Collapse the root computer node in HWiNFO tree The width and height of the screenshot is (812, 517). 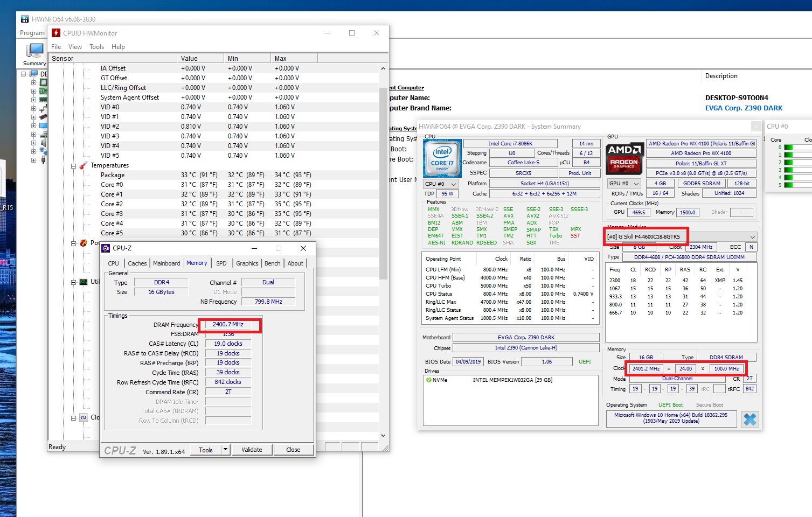[x=24, y=74]
